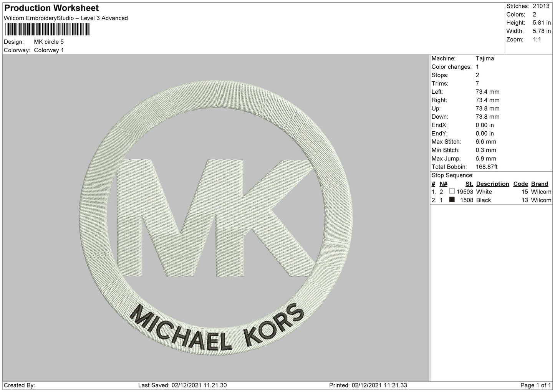Screen dimensions: 555x392
Task: Click the 'Description' column header
Action: [492, 184]
